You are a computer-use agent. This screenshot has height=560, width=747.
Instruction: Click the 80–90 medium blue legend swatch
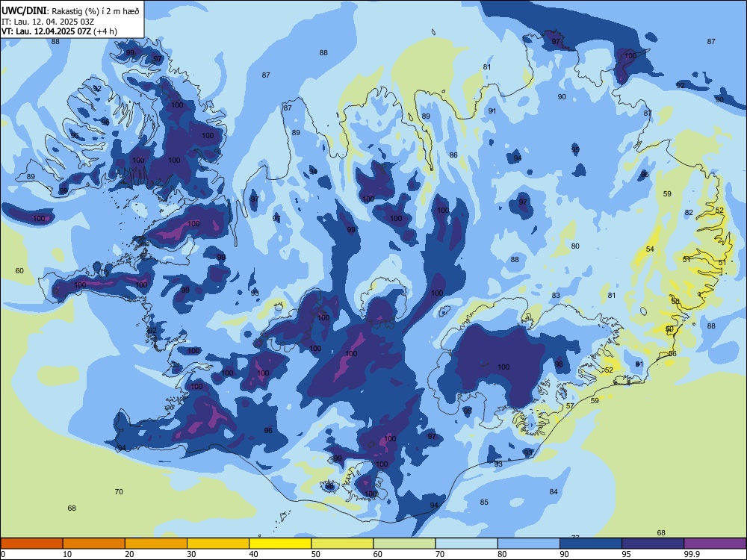click(x=529, y=544)
